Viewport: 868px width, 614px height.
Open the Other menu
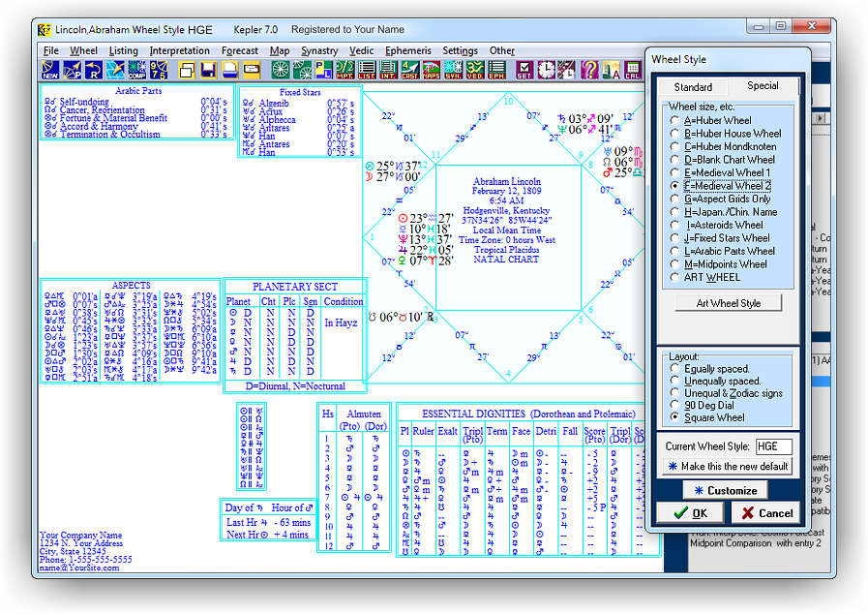pos(501,50)
